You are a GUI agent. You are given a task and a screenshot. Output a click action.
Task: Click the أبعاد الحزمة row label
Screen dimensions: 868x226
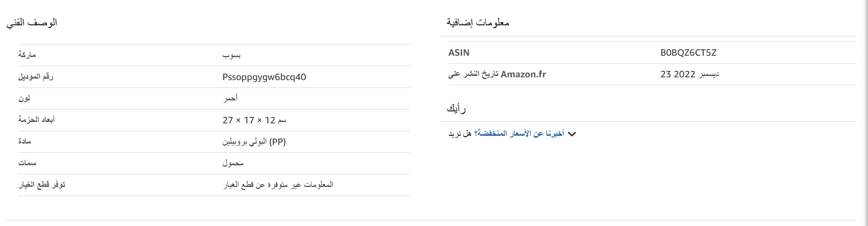coord(36,120)
